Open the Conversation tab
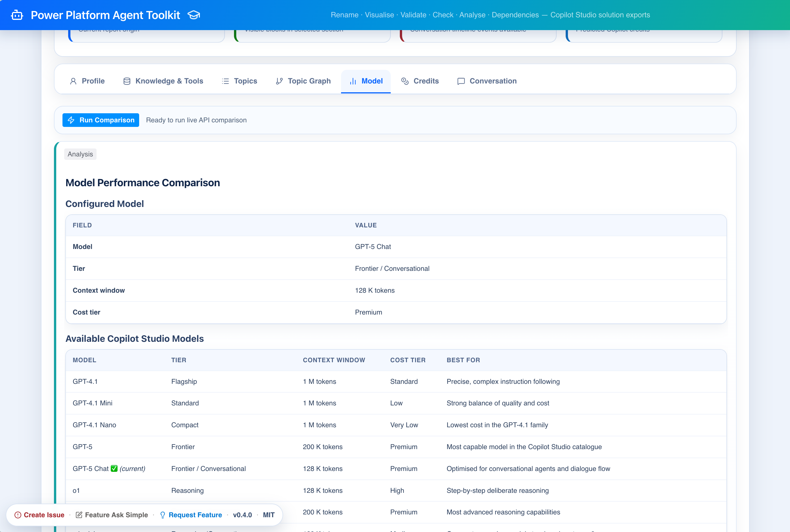Image resolution: width=790 pixels, height=532 pixels. coord(492,81)
